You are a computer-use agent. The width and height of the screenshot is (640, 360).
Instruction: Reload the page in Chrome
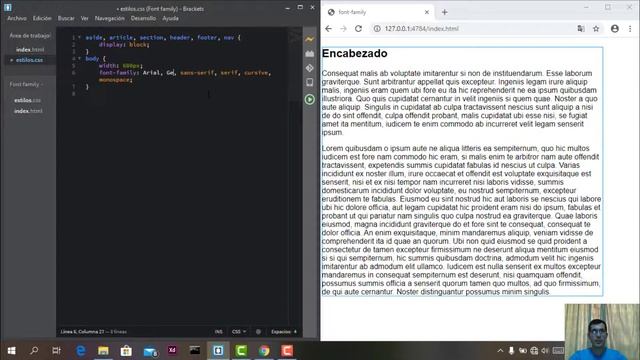click(358, 29)
